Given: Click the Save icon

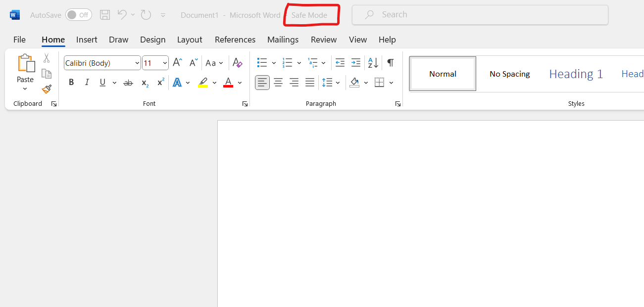Looking at the screenshot, I should 105,15.
